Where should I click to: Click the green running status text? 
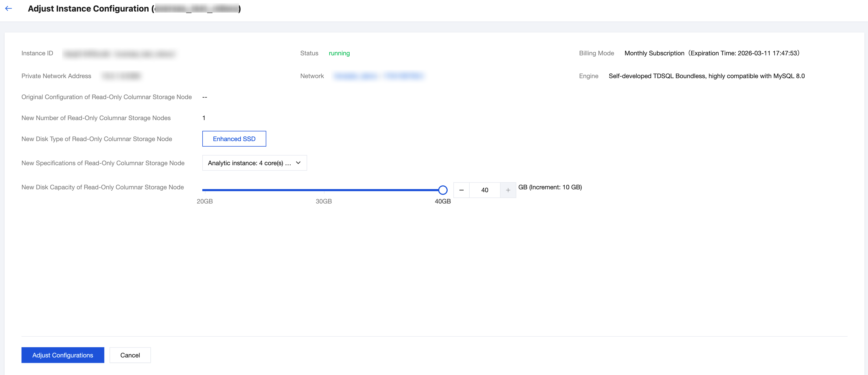pos(339,53)
